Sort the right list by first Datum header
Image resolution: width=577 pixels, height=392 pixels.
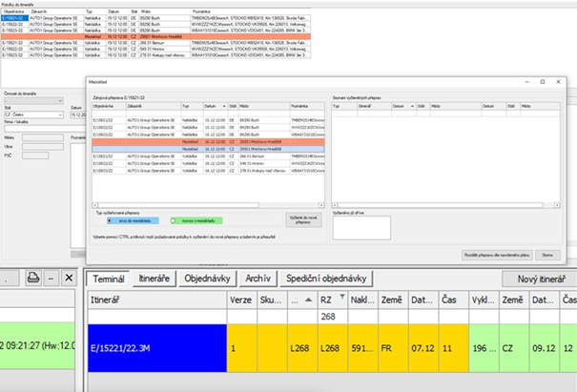403,106
